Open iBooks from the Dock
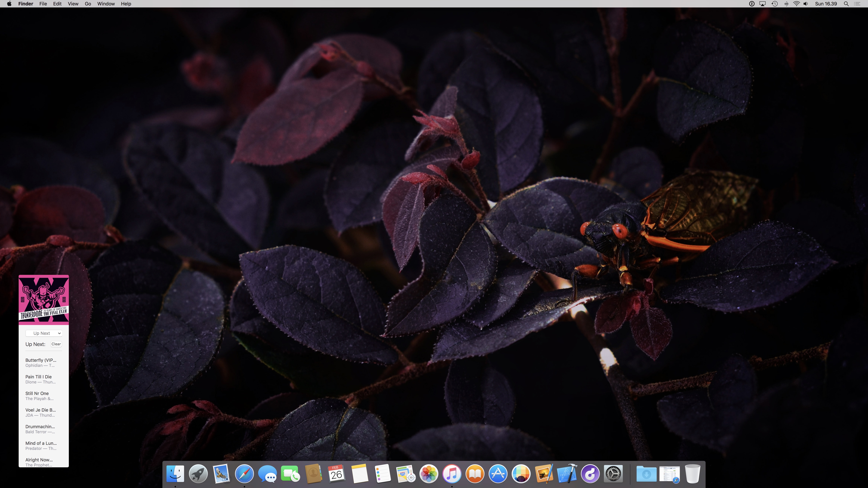 (475, 474)
